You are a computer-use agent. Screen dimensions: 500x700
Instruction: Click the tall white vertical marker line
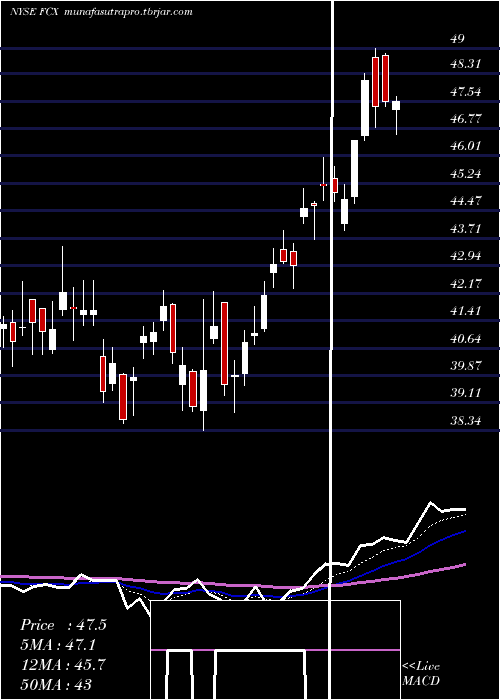tap(331, 350)
